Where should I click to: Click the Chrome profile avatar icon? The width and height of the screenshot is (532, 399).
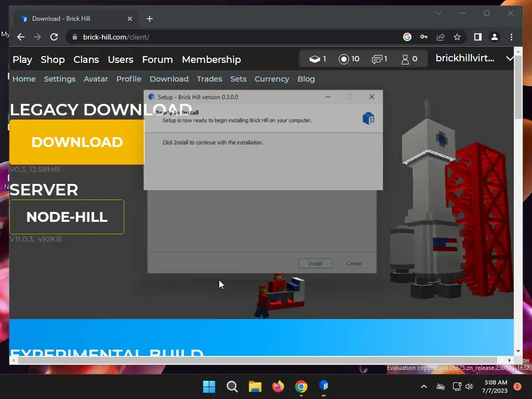coord(495,37)
